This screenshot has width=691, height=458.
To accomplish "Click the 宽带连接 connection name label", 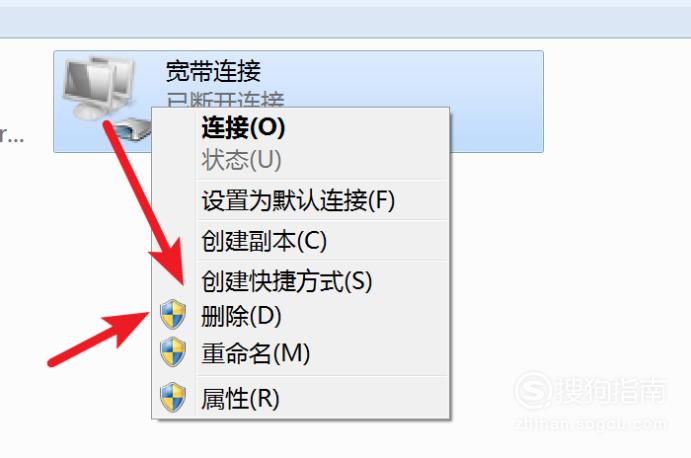I will [x=213, y=71].
